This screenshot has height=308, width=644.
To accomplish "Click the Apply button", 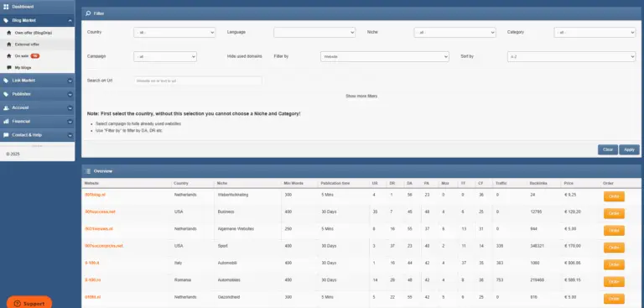I will coord(629,149).
